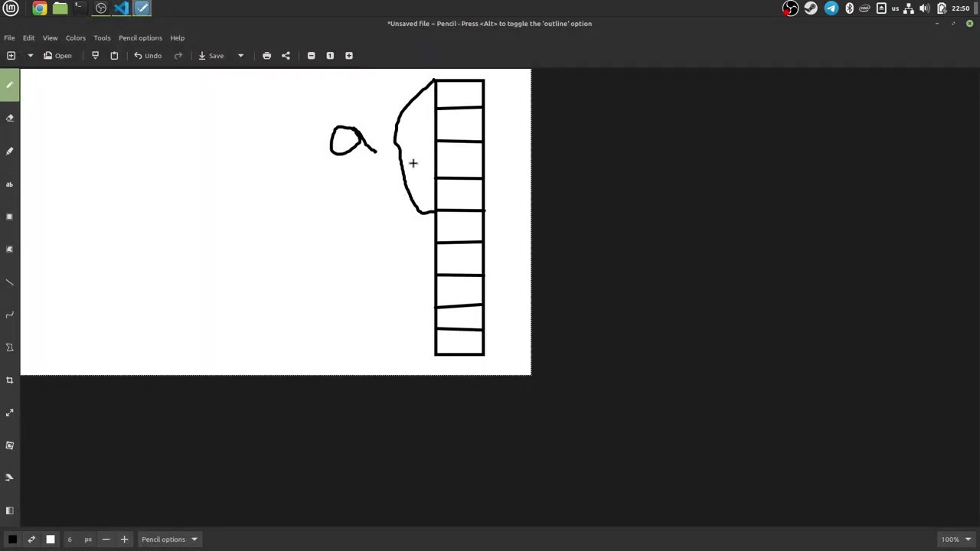This screenshot has width=980, height=551.
Task: Select the Eraser tool
Action: (10, 118)
